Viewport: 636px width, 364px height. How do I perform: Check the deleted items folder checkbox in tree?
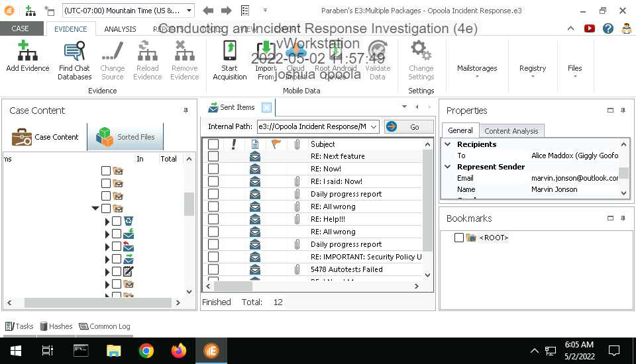tap(117, 221)
